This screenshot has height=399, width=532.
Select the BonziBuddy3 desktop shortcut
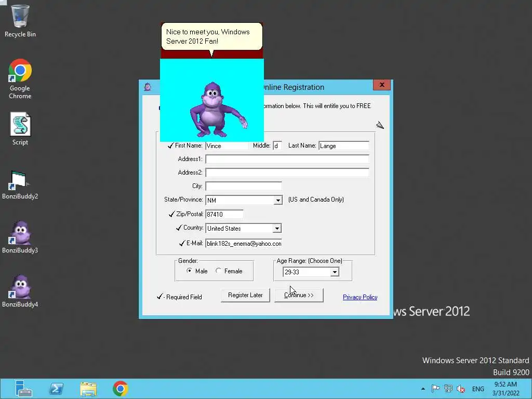[20, 237]
